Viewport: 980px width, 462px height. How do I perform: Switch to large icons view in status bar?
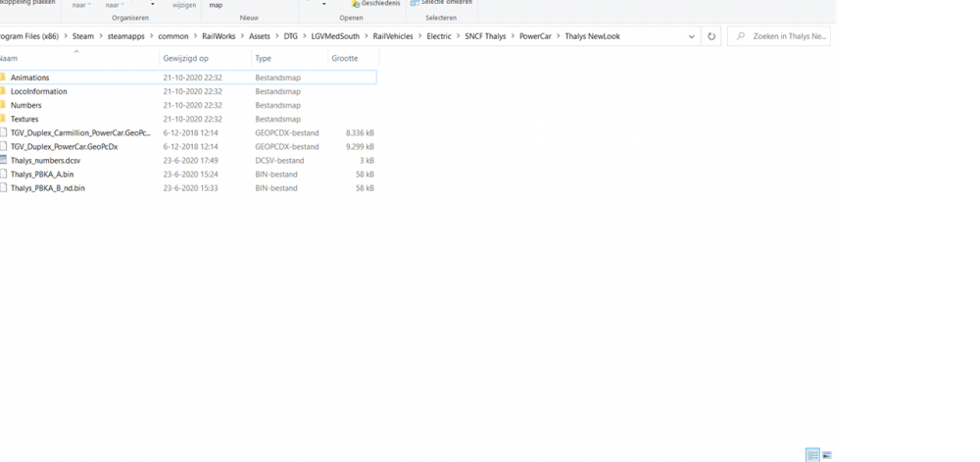[827, 455]
